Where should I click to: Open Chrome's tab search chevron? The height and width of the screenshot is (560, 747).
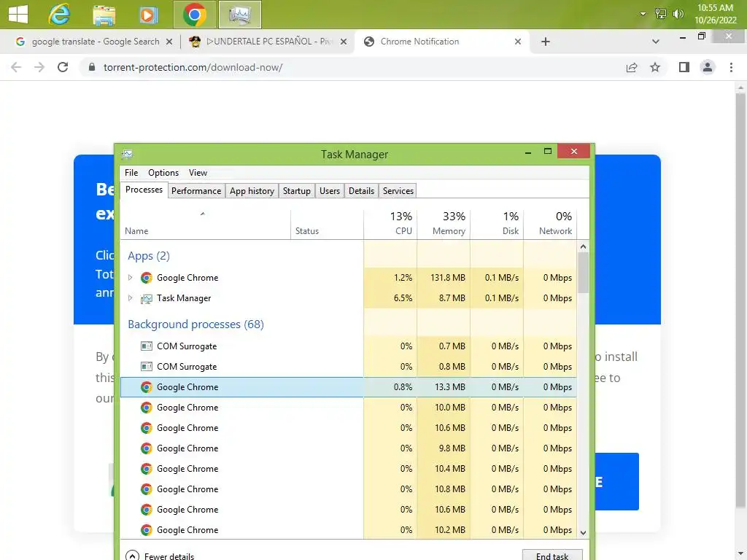tap(656, 42)
